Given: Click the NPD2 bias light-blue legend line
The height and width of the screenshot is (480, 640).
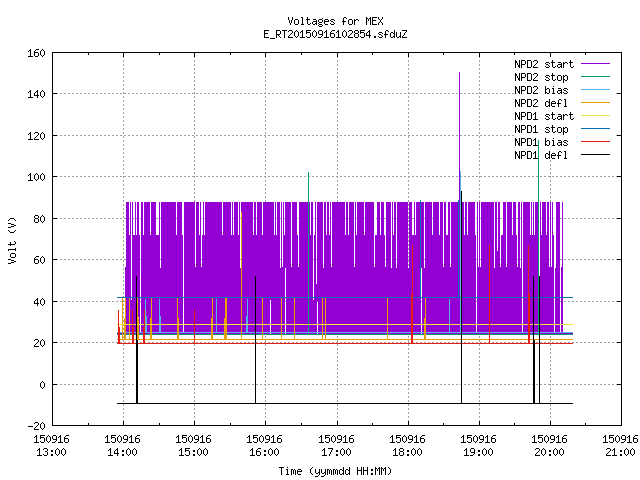Looking at the screenshot, I should click(595, 90).
